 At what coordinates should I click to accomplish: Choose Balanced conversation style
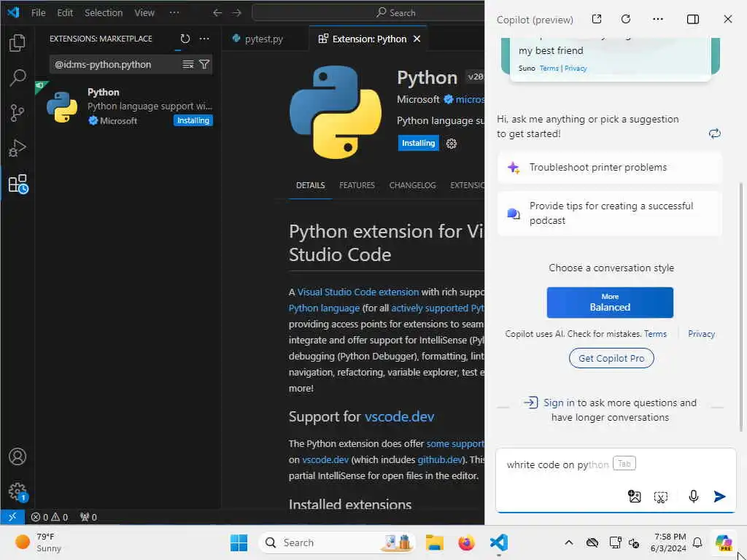610,303
